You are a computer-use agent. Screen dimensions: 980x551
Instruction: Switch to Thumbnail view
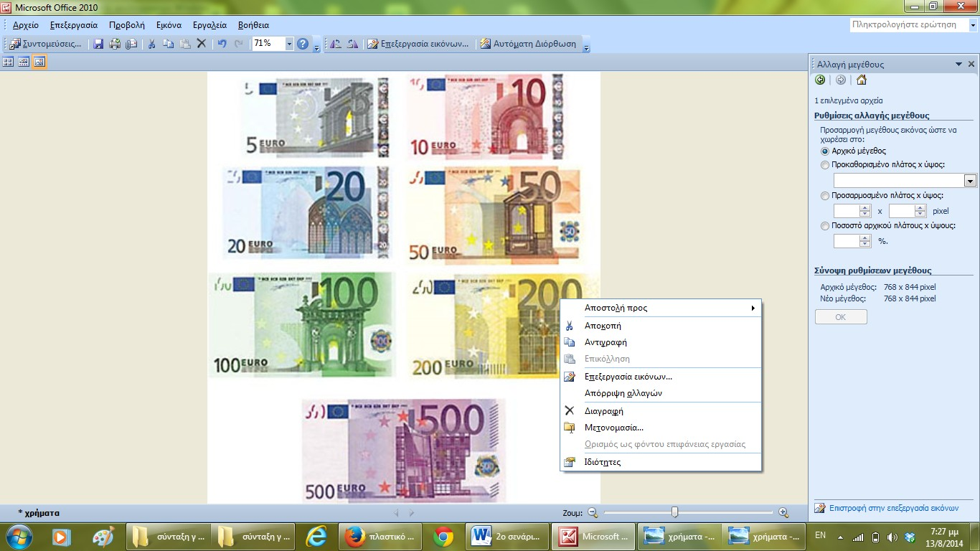9,62
